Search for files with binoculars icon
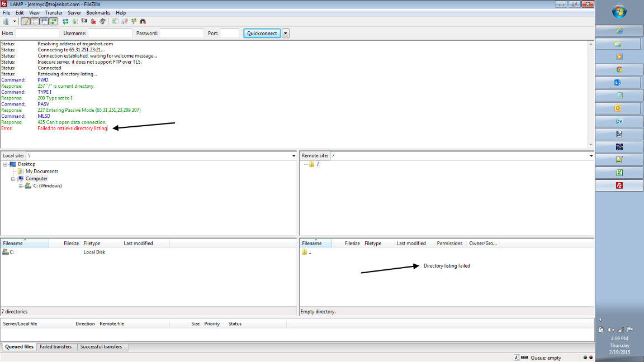Image resolution: width=644 pixels, height=362 pixels. tap(143, 21)
